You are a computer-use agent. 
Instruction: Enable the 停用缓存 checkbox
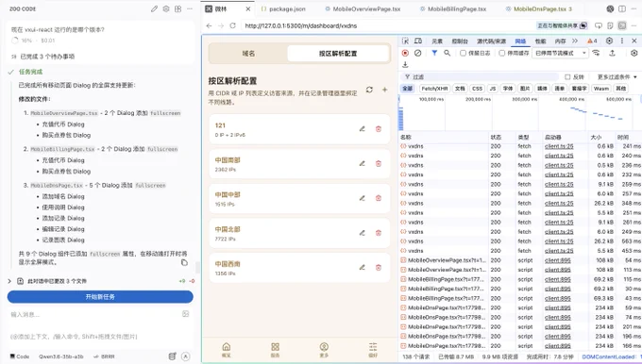point(502,53)
